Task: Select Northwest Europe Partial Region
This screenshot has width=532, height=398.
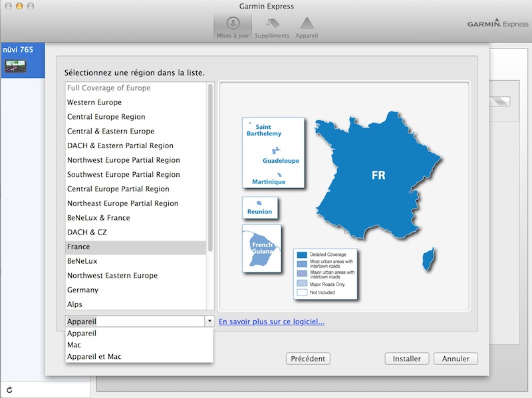Action: [x=136, y=160]
